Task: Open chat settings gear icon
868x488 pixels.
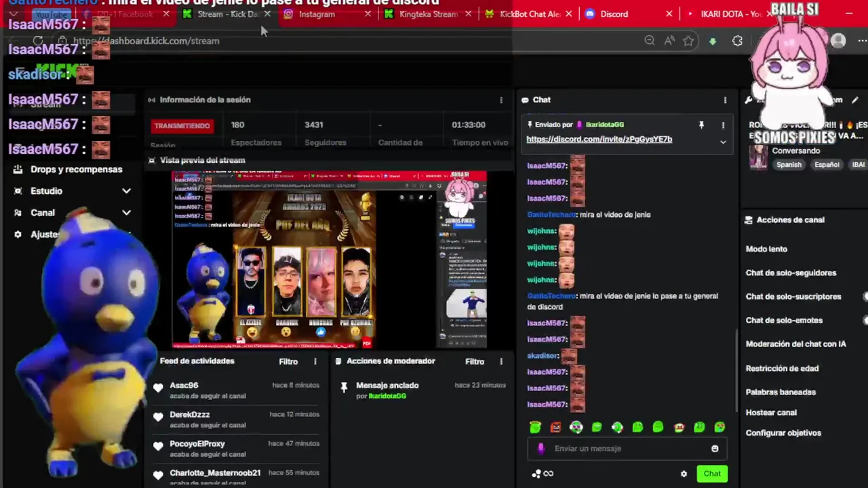Action: point(684,474)
